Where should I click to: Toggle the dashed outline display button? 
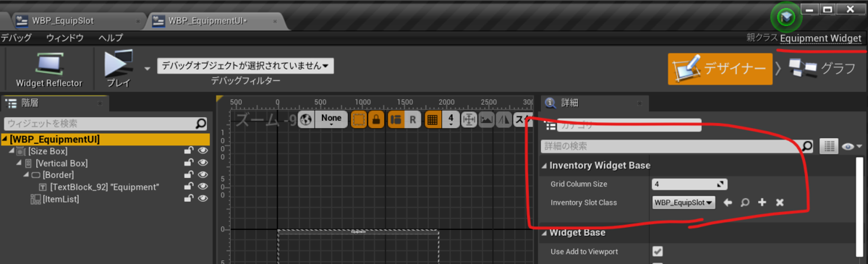click(x=359, y=119)
